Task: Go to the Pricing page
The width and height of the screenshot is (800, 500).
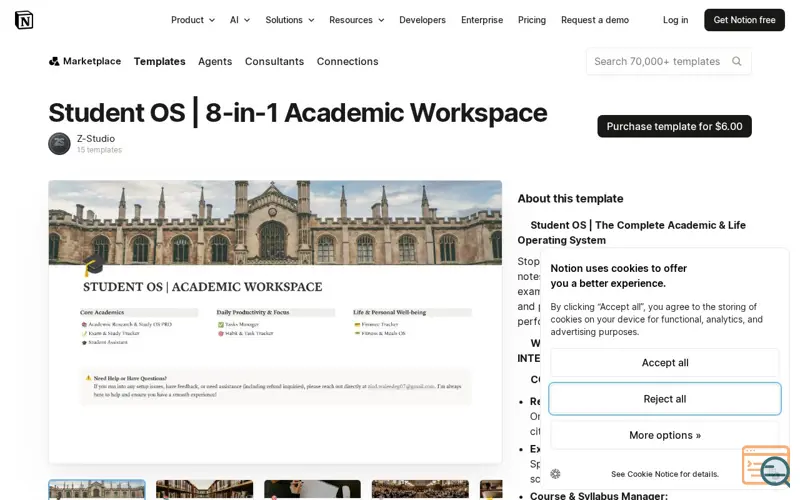Action: point(532,20)
